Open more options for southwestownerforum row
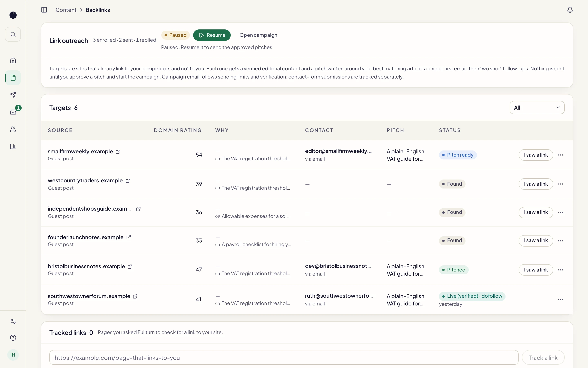This screenshot has height=368, width=588. (561, 300)
